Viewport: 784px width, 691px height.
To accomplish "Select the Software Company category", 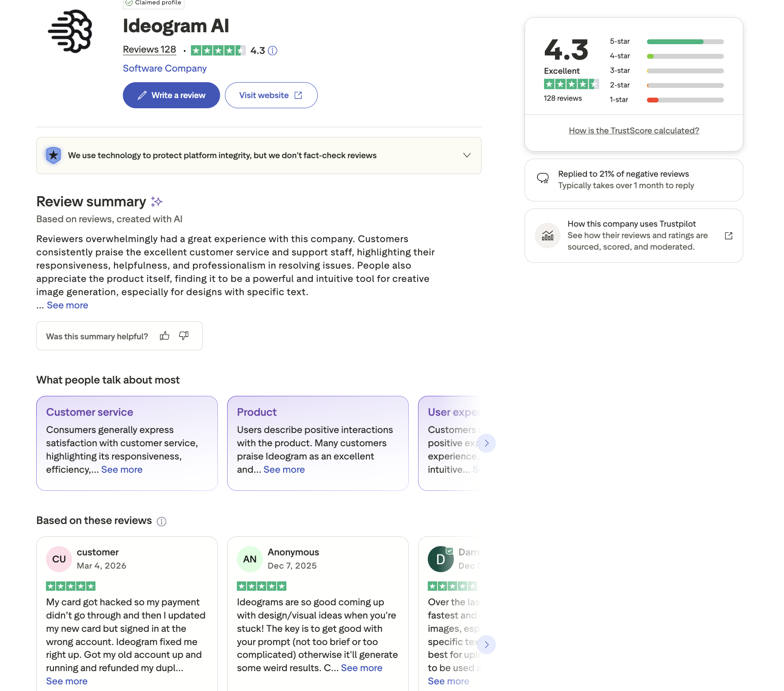I will click(164, 68).
